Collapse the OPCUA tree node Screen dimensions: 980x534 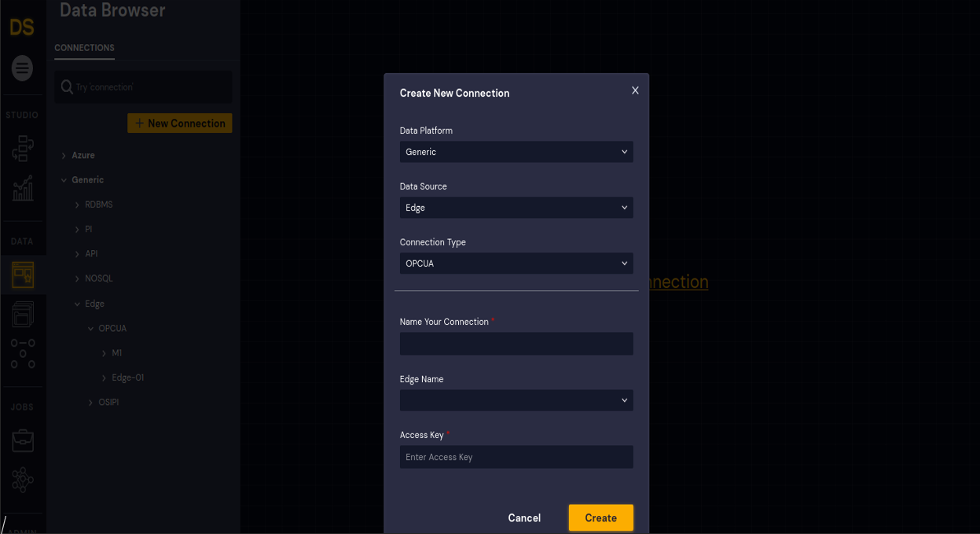point(90,329)
